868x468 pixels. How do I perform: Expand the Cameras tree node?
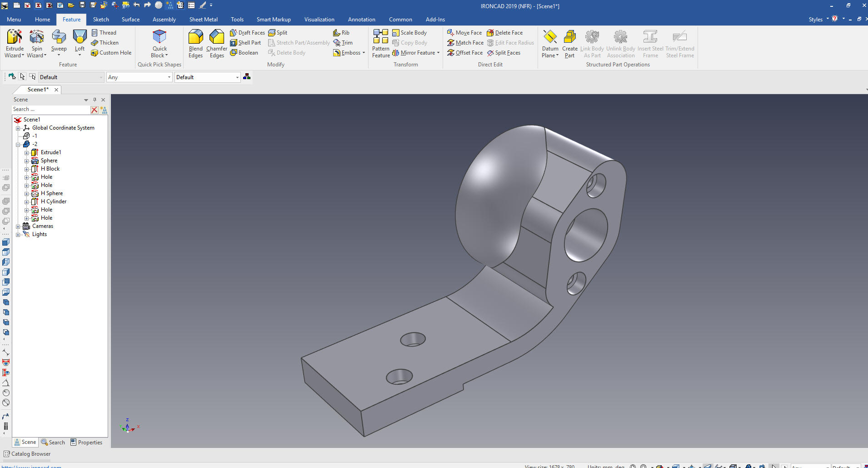coord(18,226)
